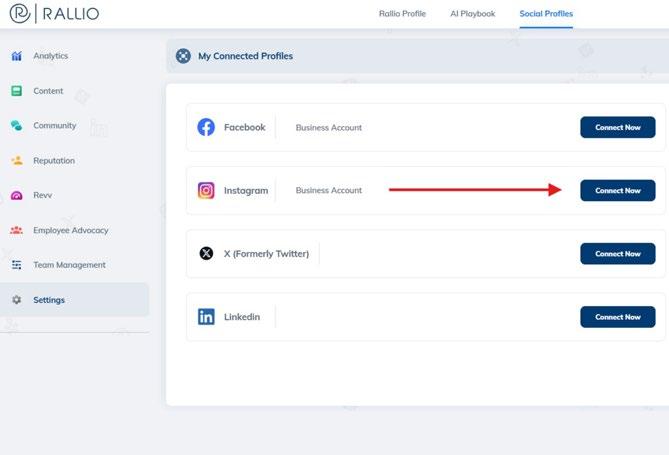Viewport: 669px width, 455px height.
Task: Click the Team Management list icon
Action: click(17, 265)
